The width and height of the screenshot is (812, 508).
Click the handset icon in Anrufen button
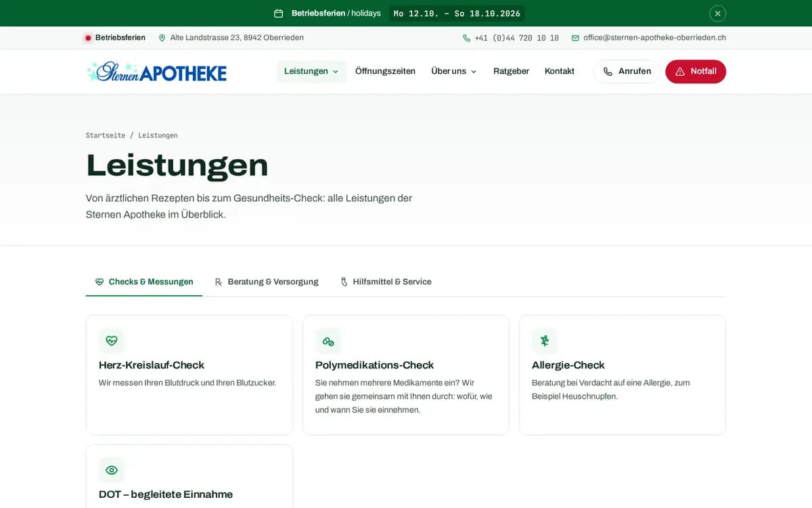608,72
